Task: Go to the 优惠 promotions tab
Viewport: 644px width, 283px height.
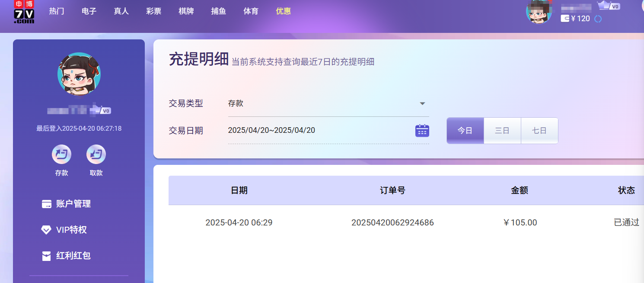Action: click(x=284, y=11)
